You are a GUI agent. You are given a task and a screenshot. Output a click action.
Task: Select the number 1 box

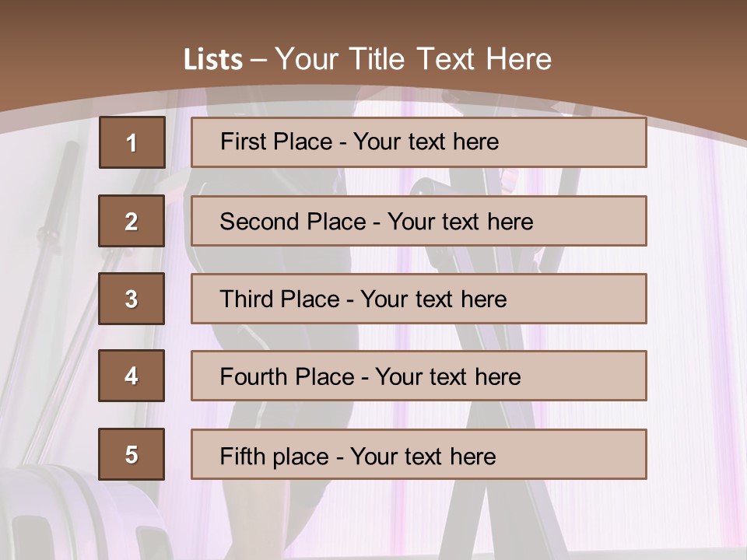(132, 142)
